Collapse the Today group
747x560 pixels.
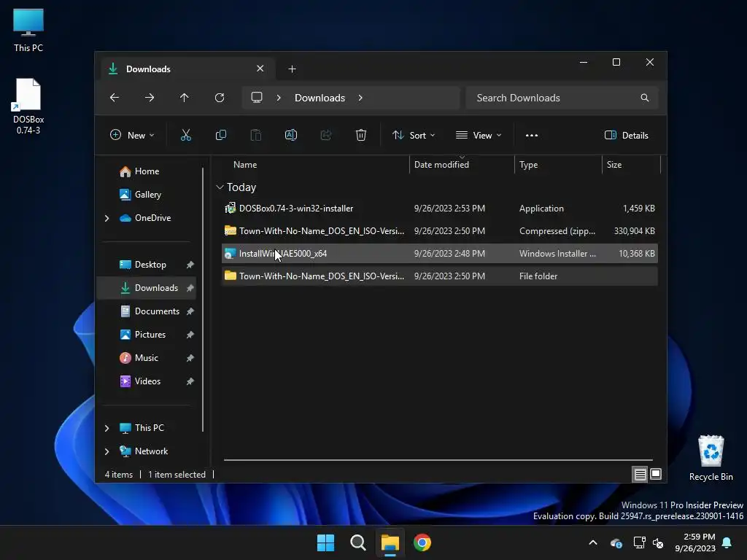[x=220, y=187]
